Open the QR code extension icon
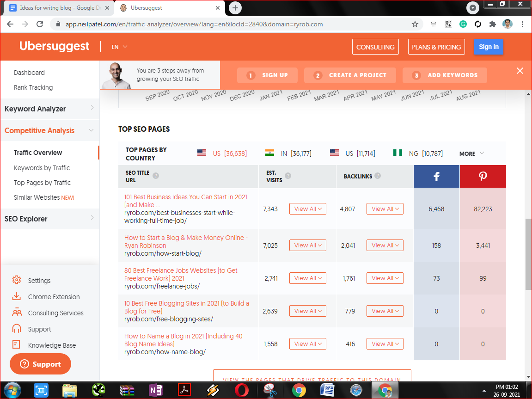532x399 pixels. click(x=448, y=24)
